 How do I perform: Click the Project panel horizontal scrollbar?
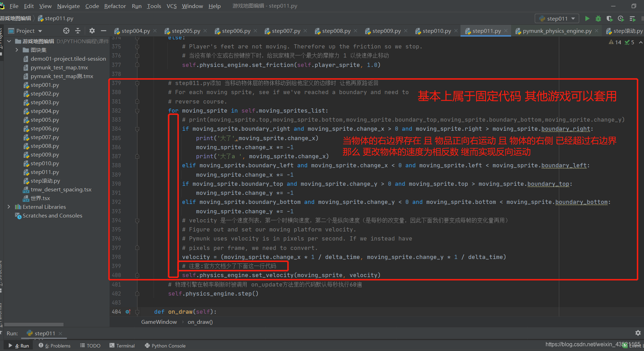34,325
